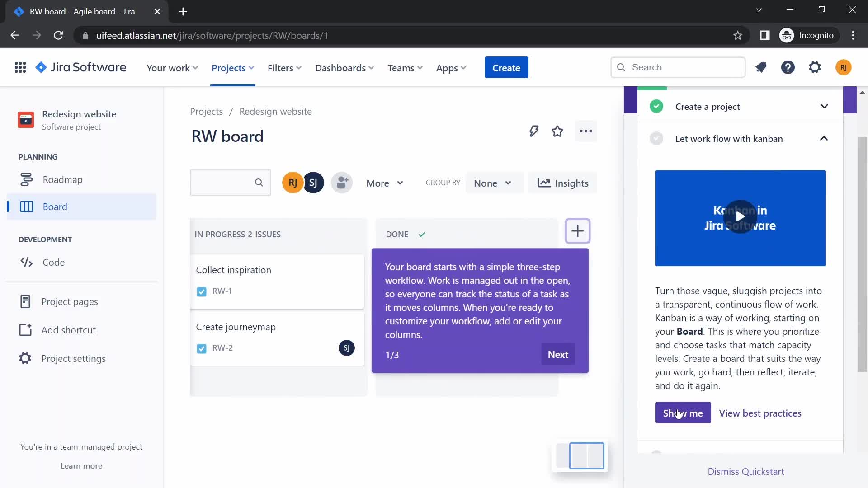
Task: Open Project settings in sidebar
Action: tap(81, 359)
